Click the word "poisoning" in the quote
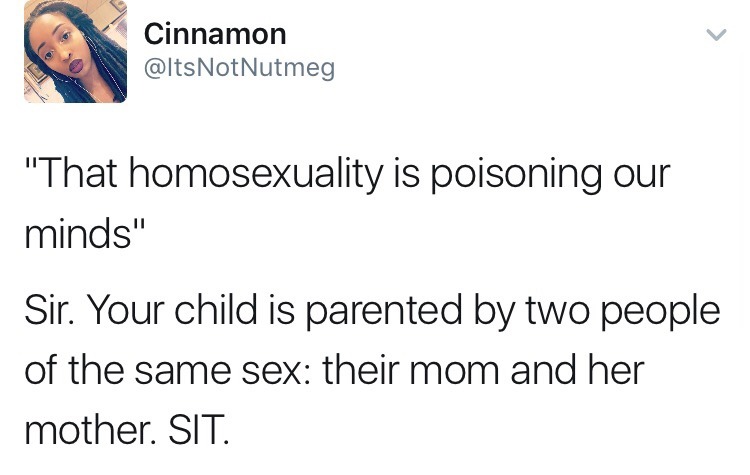The image size is (750, 475). coord(517,175)
